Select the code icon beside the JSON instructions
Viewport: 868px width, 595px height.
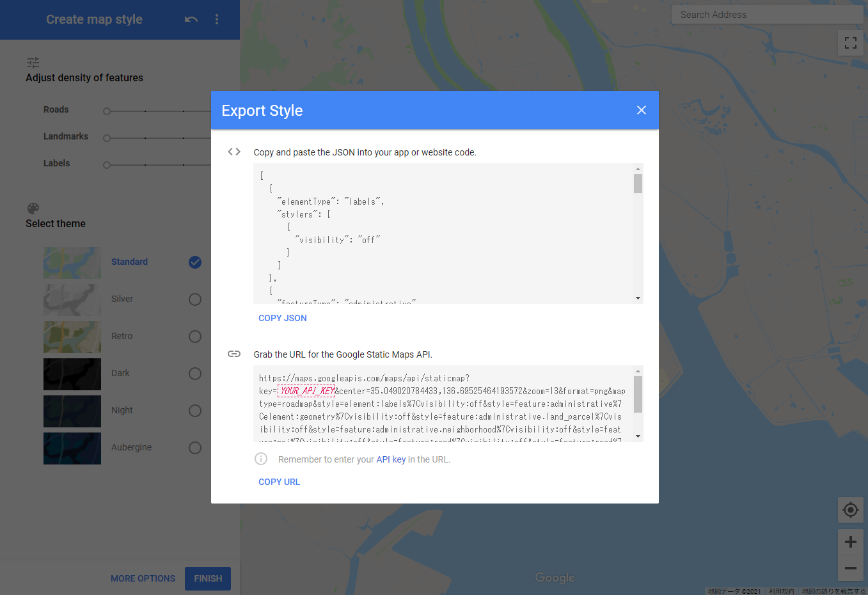(x=233, y=152)
